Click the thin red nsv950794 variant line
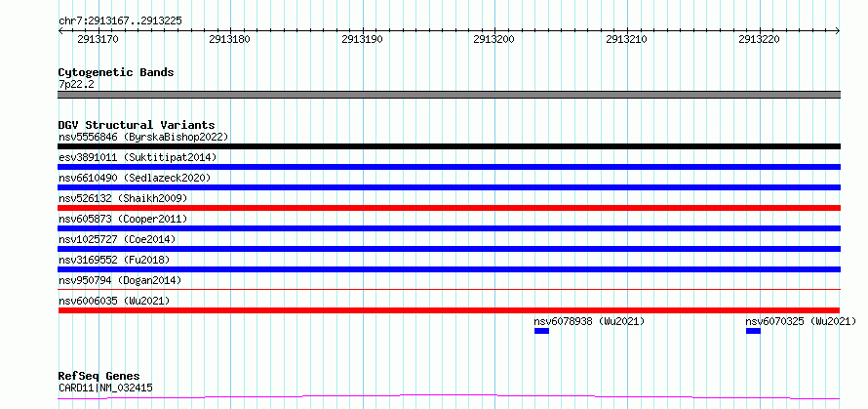 (x=449, y=289)
